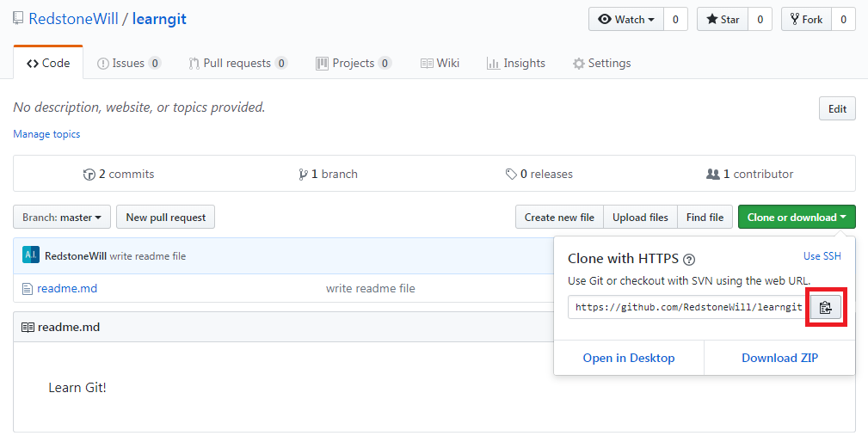Open the Branch: master dropdown
Screen dimensions: 868x442
[x=62, y=218]
